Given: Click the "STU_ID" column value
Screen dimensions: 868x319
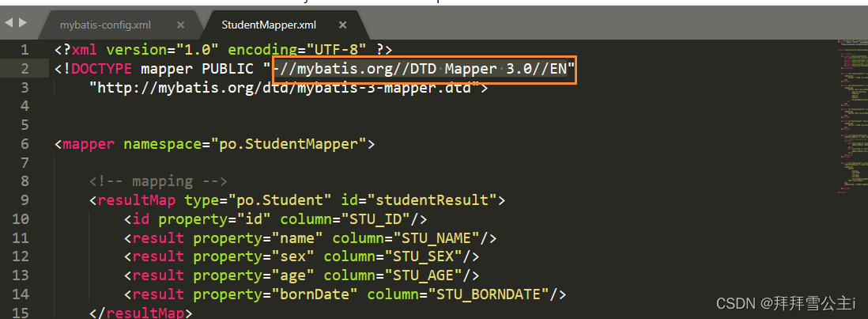Looking at the screenshot, I should coord(376,219).
